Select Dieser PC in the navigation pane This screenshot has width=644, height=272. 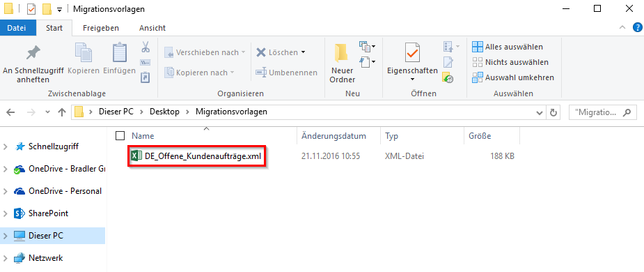(45, 236)
